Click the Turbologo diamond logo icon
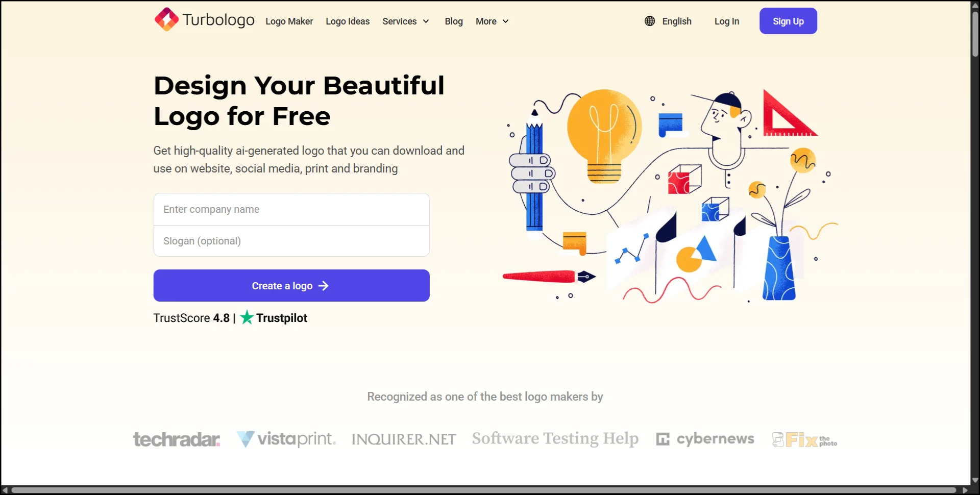Image resolution: width=980 pixels, height=495 pixels. (x=165, y=19)
